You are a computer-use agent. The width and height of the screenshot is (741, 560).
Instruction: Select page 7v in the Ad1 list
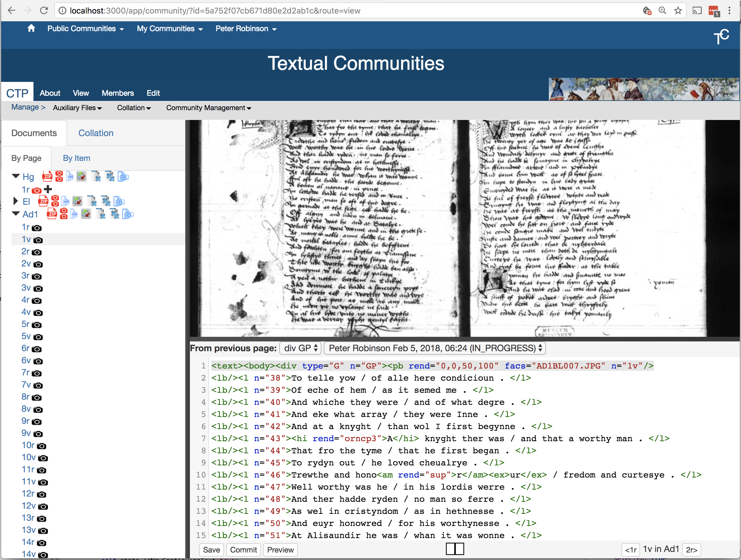[x=26, y=385]
